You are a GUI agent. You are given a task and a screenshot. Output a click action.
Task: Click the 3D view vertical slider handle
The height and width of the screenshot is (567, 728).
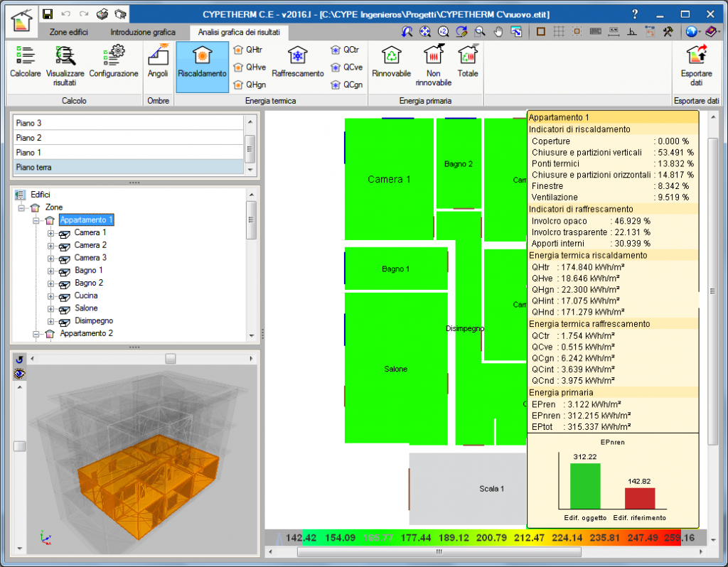(x=19, y=446)
